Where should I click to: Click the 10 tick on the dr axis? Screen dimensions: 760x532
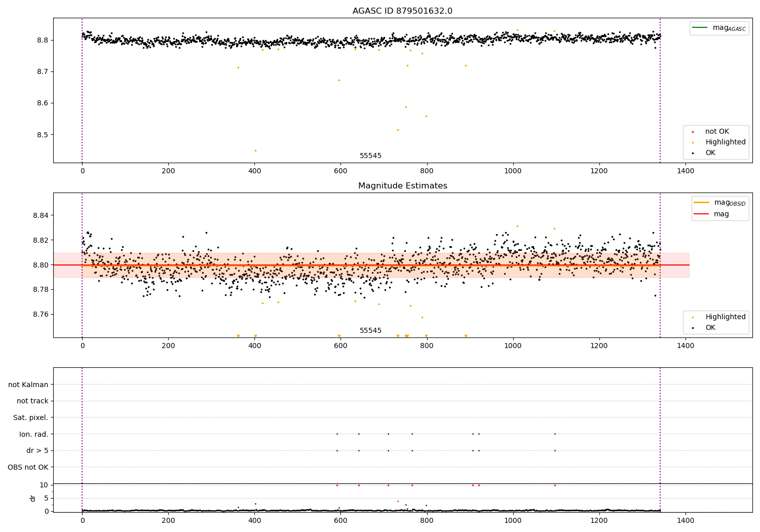click(x=44, y=485)
